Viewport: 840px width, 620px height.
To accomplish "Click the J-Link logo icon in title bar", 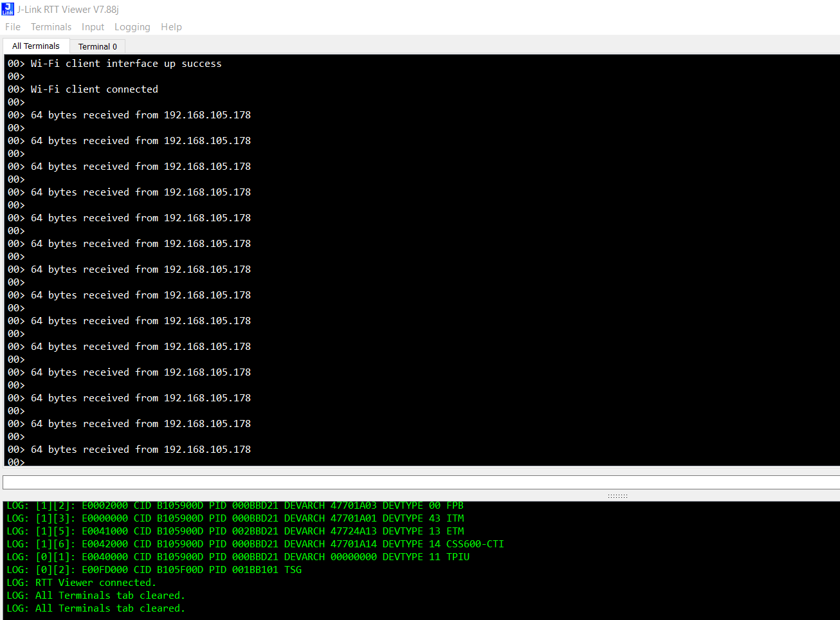I will point(7,9).
